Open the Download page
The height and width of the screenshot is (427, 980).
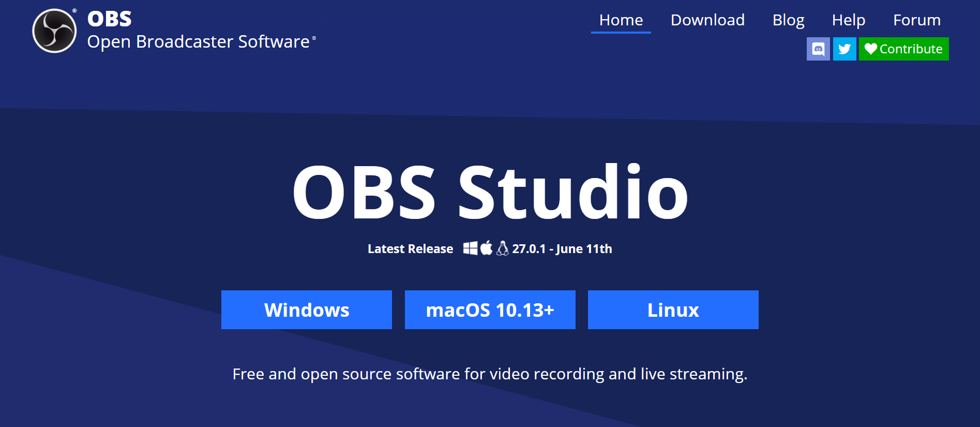(x=707, y=20)
